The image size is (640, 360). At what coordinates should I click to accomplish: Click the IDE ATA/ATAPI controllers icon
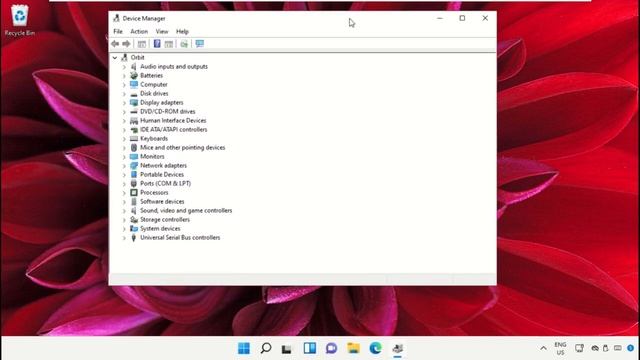pyautogui.click(x=134, y=129)
